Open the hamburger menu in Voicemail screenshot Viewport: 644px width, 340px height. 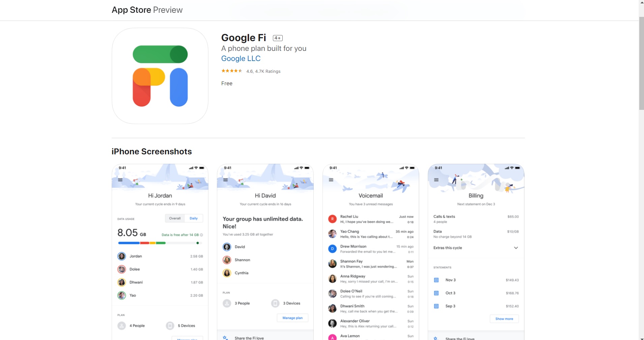pos(331,180)
